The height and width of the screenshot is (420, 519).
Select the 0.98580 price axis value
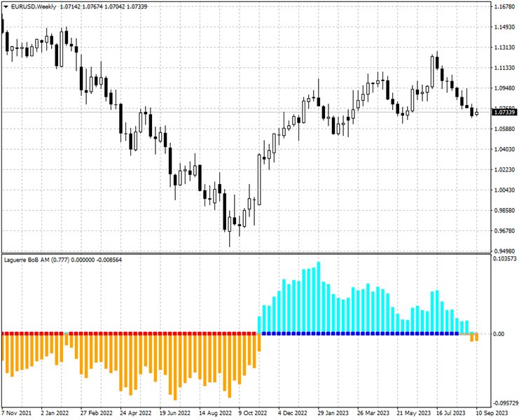(x=505, y=210)
